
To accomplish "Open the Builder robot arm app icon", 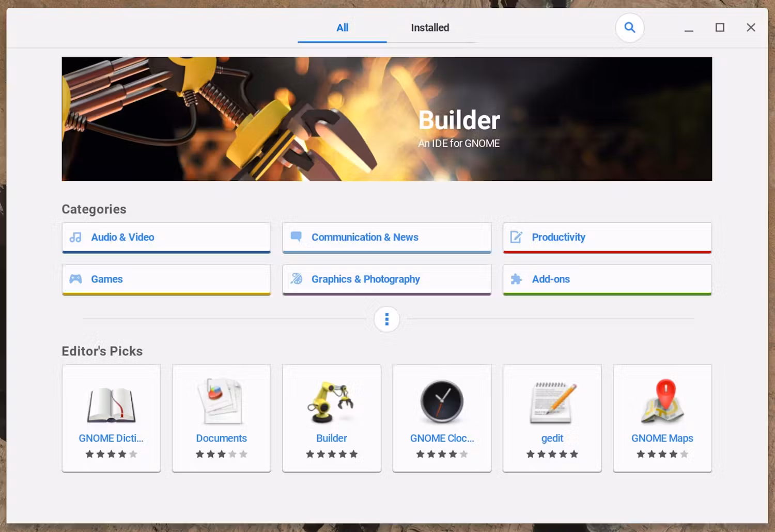I will pos(331,403).
